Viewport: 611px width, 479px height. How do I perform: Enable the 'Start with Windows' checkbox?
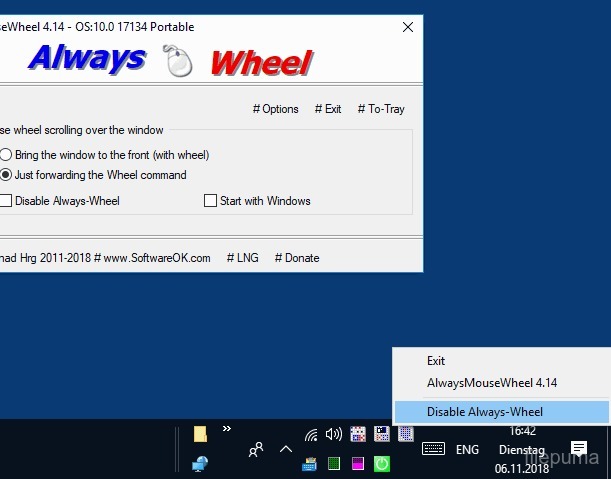[210, 201]
